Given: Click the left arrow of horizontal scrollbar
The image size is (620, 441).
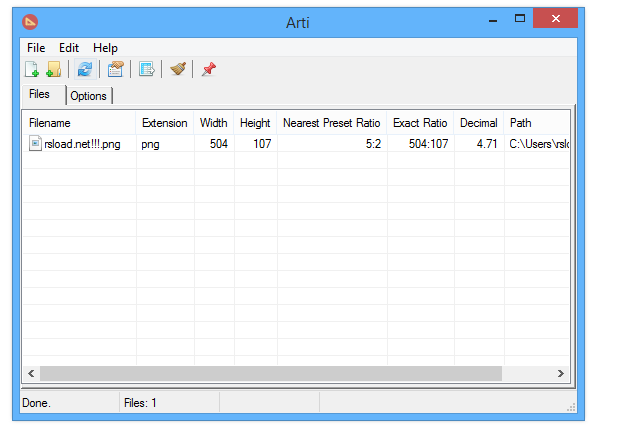Looking at the screenshot, I should tap(31, 373).
